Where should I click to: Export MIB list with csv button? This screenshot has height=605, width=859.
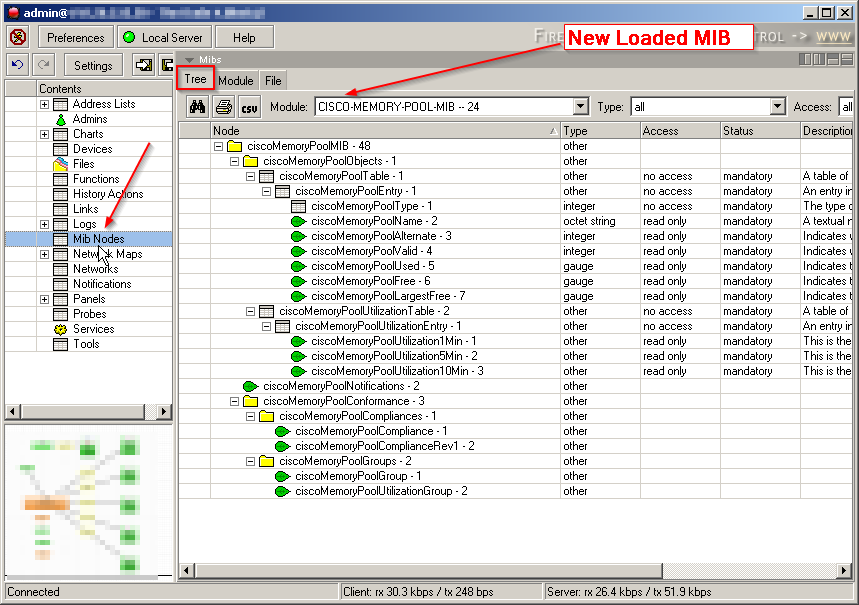[x=249, y=107]
